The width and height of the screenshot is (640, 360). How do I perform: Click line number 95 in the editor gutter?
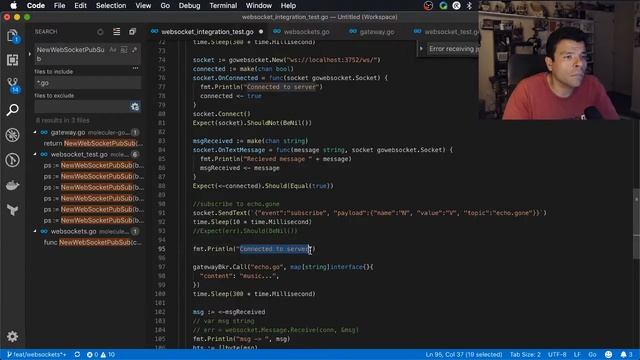click(x=162, y=249)
